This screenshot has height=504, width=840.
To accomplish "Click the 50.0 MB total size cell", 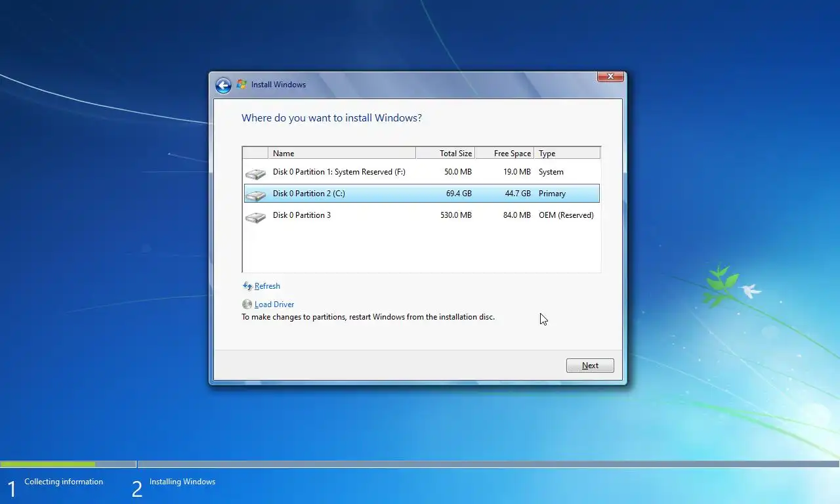I will click(x=458, y=172).
